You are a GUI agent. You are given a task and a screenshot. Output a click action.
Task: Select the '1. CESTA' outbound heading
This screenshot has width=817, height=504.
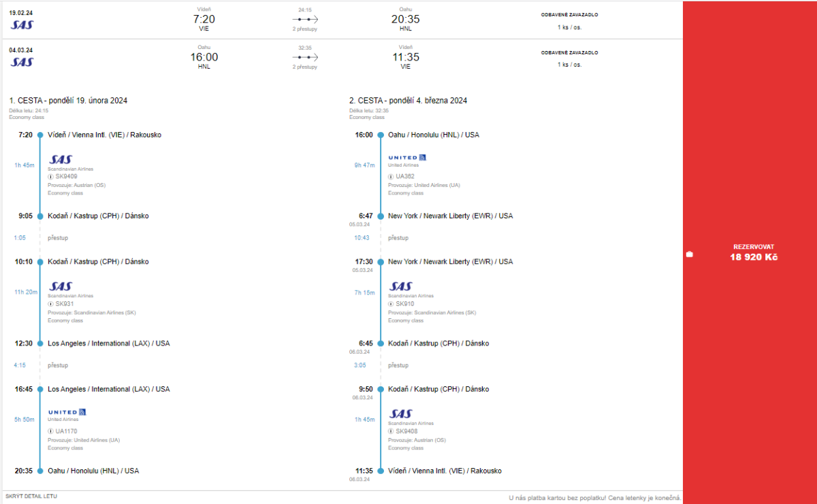tap(68, 101)
